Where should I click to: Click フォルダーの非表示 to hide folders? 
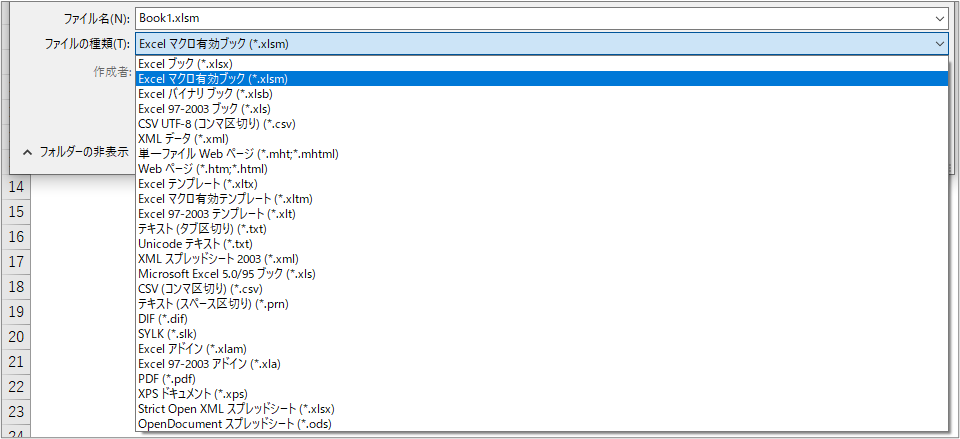pos(75,152)
